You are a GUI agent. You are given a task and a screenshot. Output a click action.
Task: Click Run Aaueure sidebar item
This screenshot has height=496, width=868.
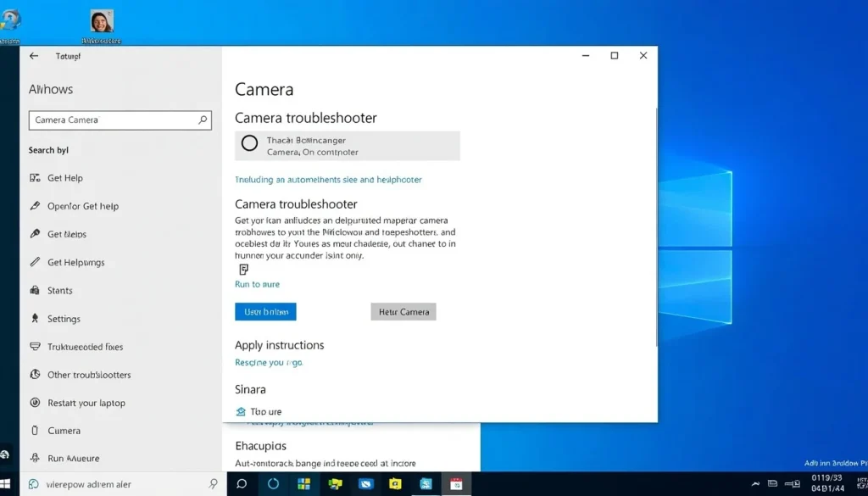coord(74,459)
